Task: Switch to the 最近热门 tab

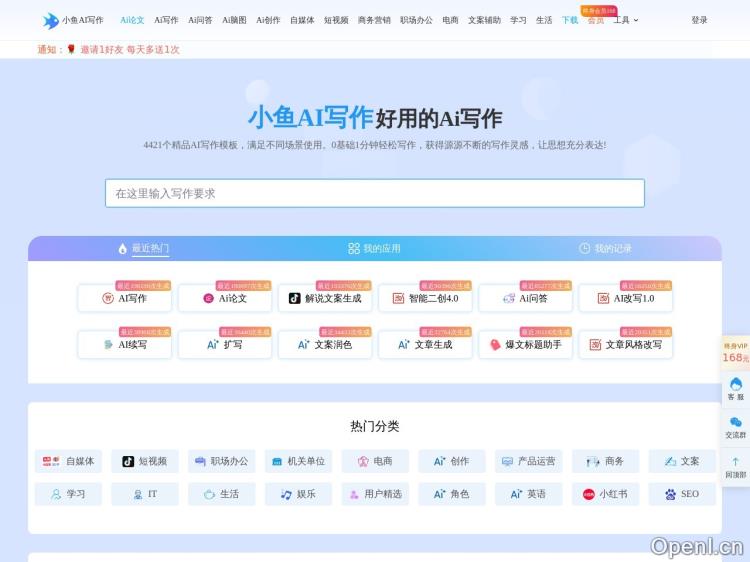Action: (x=144, y=248)
